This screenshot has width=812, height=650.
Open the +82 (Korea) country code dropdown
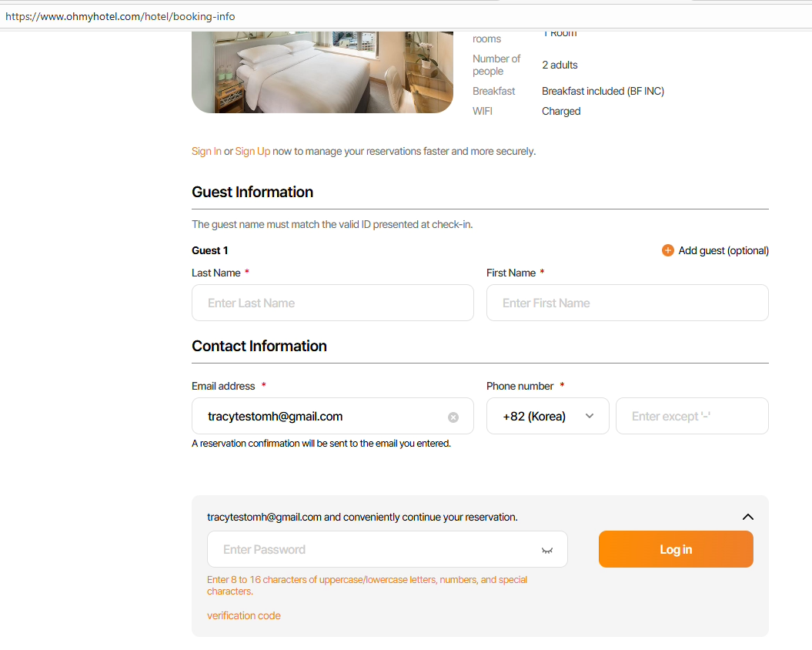(547, 416)
